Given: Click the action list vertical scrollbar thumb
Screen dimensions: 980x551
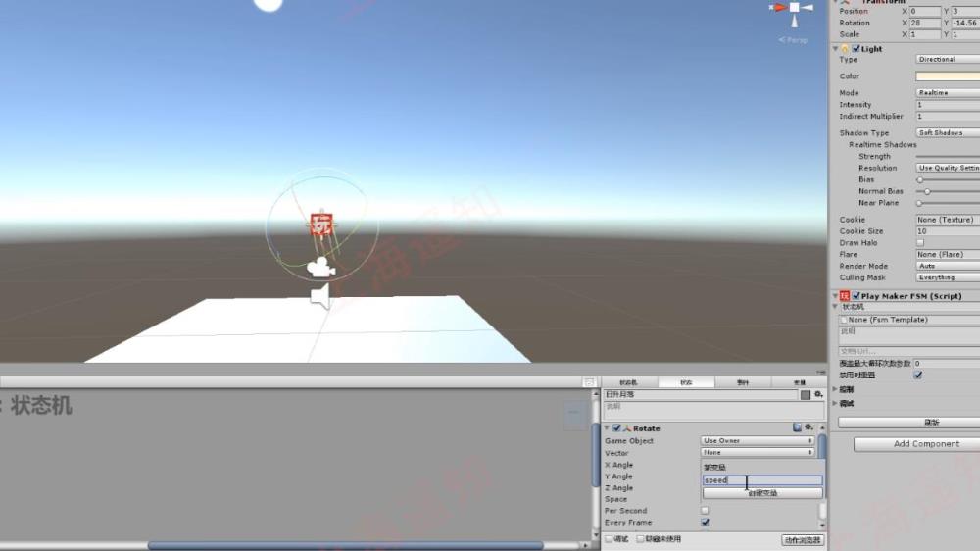Looking at the screenshot, I should [822, 446].
